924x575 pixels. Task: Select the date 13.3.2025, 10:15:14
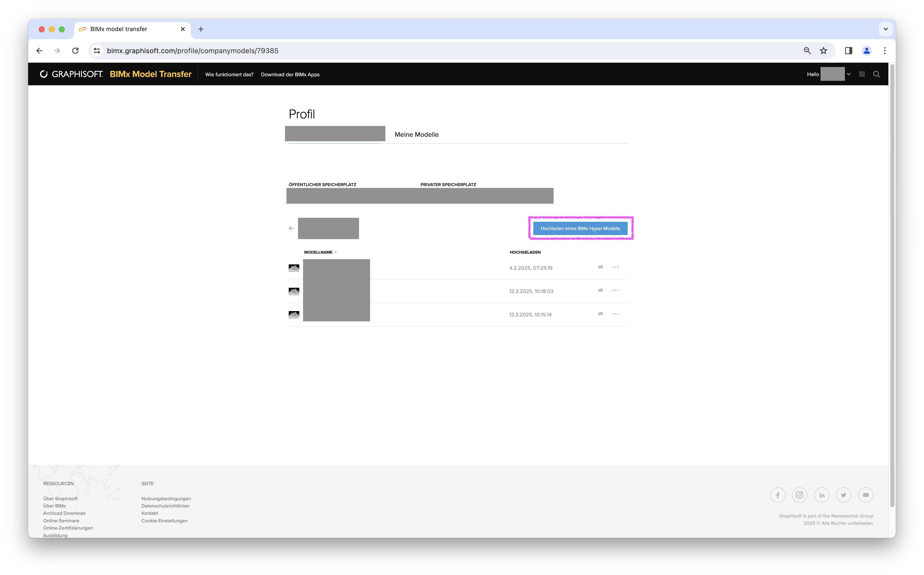point(530,315)
